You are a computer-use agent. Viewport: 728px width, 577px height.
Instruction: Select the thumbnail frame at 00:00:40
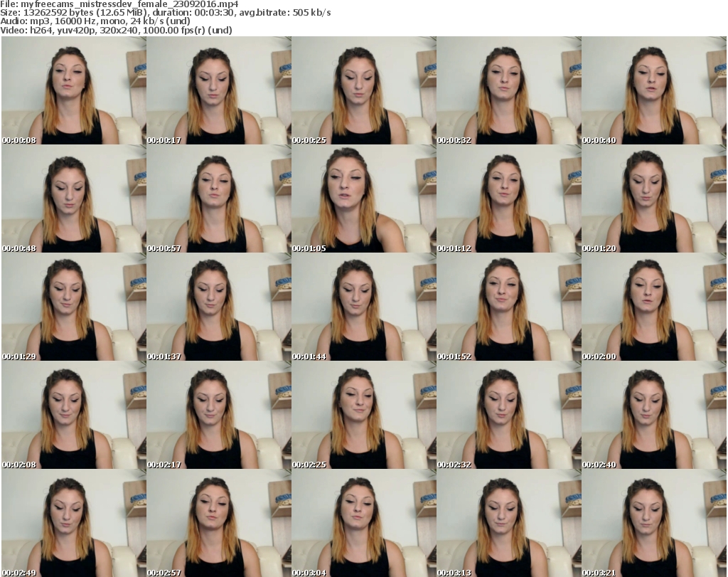pos(654,90)
